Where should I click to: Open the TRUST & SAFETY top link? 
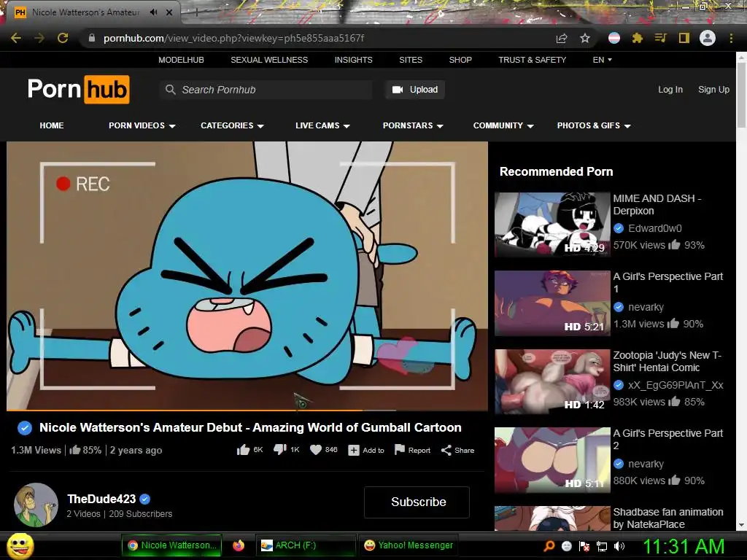pyautogui.click(x=532, y=60)
